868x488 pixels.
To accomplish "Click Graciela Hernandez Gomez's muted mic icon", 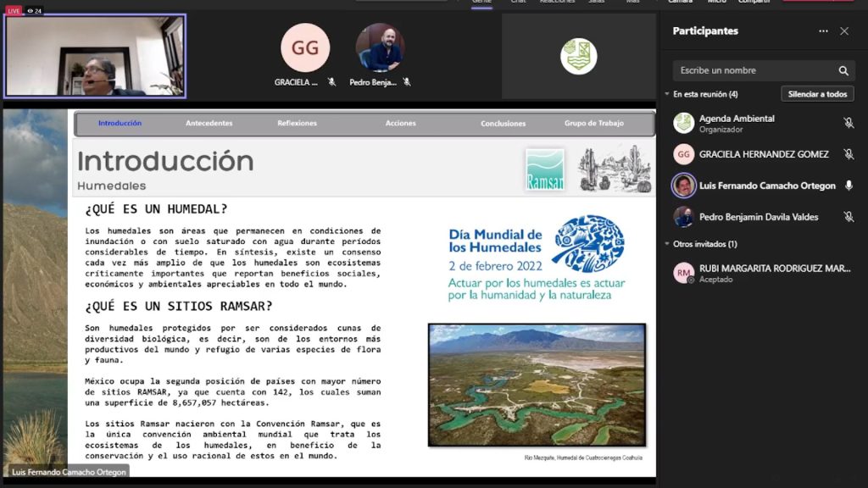I will (849, 154).
